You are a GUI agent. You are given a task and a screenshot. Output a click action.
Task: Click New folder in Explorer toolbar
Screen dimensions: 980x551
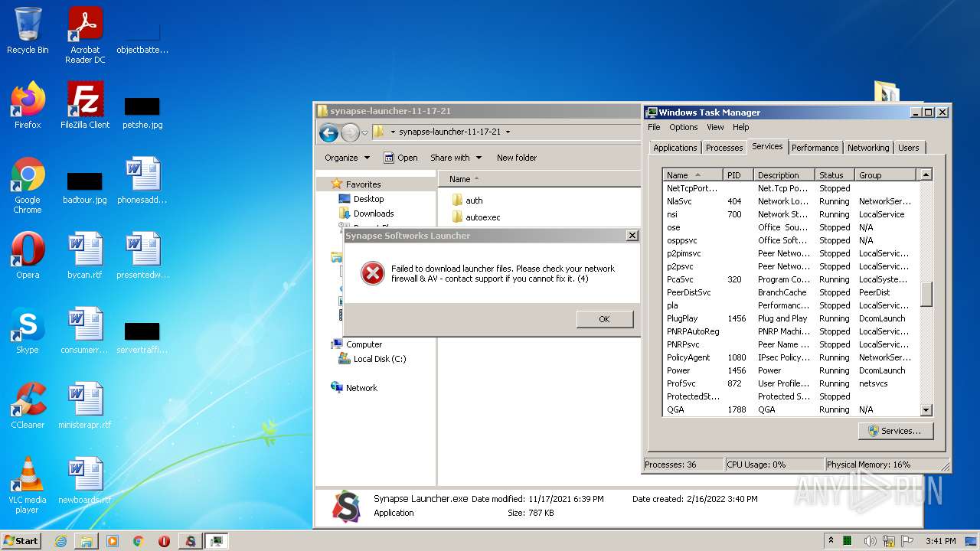click(517, 158)
